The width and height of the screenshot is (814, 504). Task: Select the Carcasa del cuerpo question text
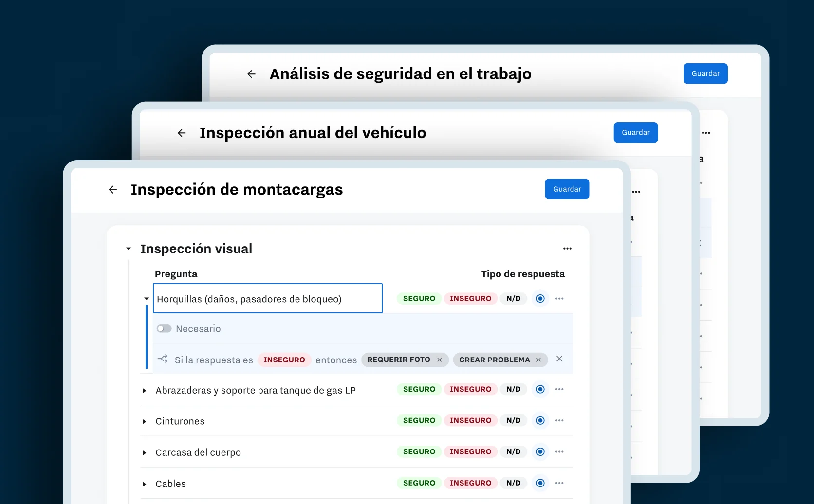pyautogui.click(x=198, y=452)
